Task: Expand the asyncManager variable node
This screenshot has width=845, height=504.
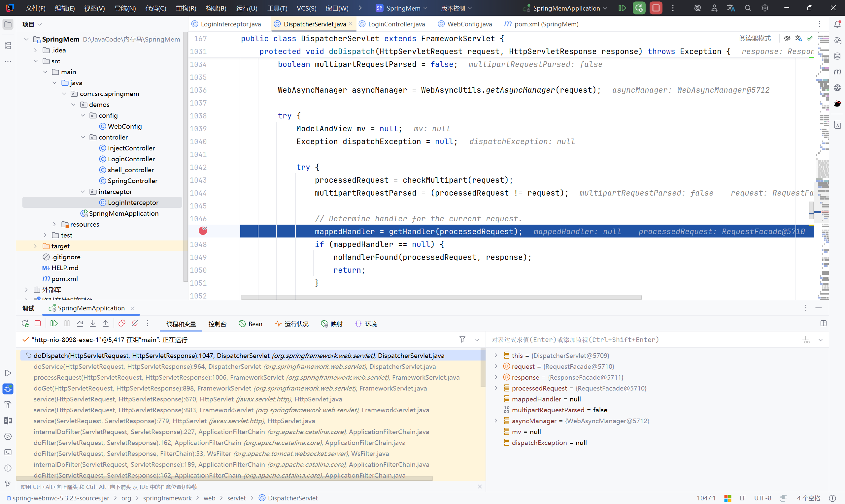Action: tap(496, 421)
